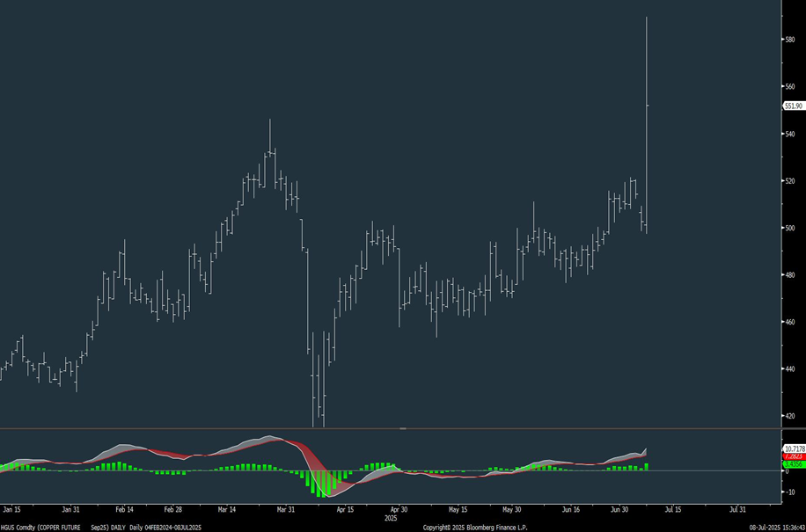Viewport: 806px width, 532px height.
Task: Click the Jul 31 date label
Action: coord(737,510)
